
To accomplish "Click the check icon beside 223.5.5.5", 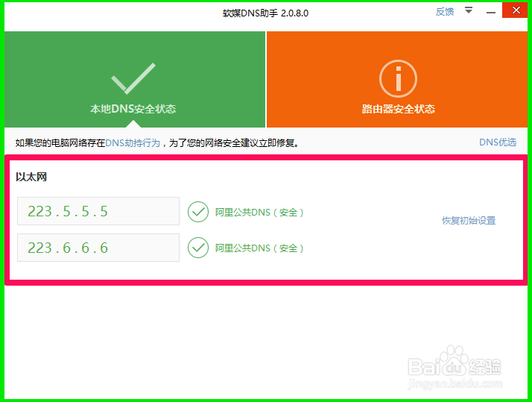I will pos(198,212).
